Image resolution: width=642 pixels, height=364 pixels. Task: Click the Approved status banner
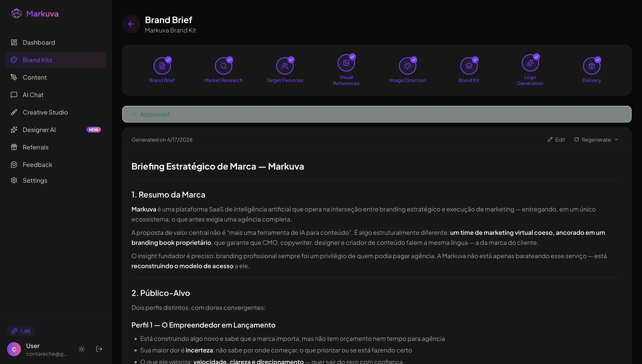[377, 114]
